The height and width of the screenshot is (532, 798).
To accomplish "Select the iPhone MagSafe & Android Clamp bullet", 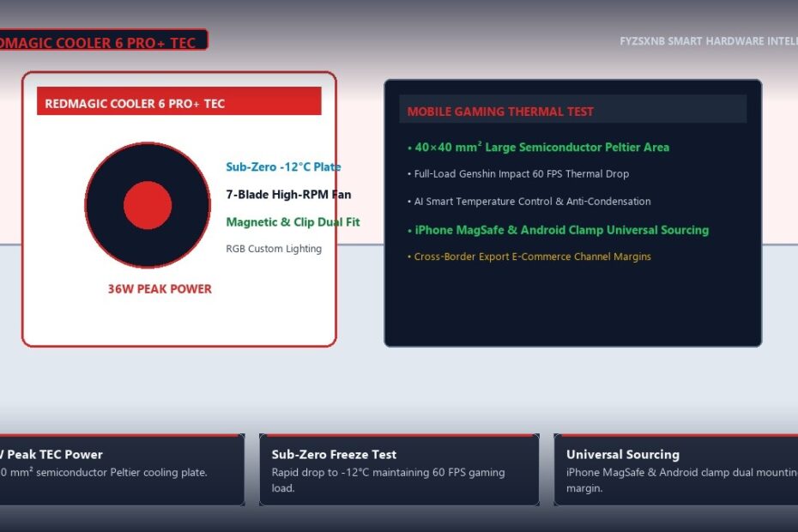I will 558,230.
